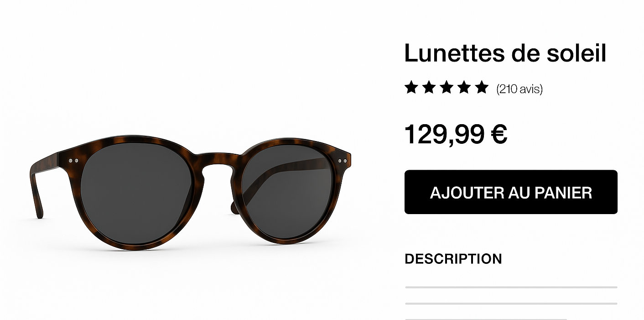Viewport: 644px width, 320px height.
Task: Click the left hinge rivets on frame
Action: point(73,161)
